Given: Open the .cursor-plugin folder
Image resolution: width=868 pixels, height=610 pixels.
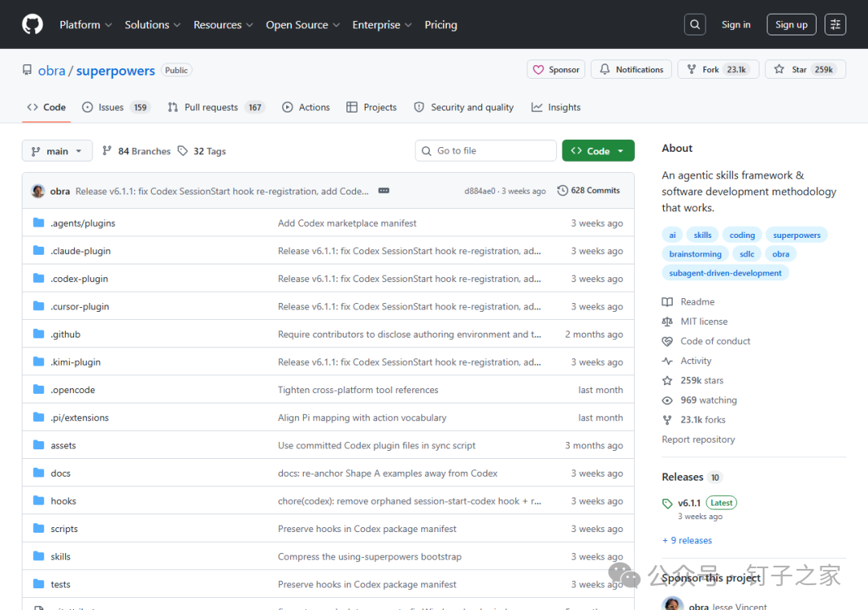Looking at the screenshot, I should click(80, 307).
